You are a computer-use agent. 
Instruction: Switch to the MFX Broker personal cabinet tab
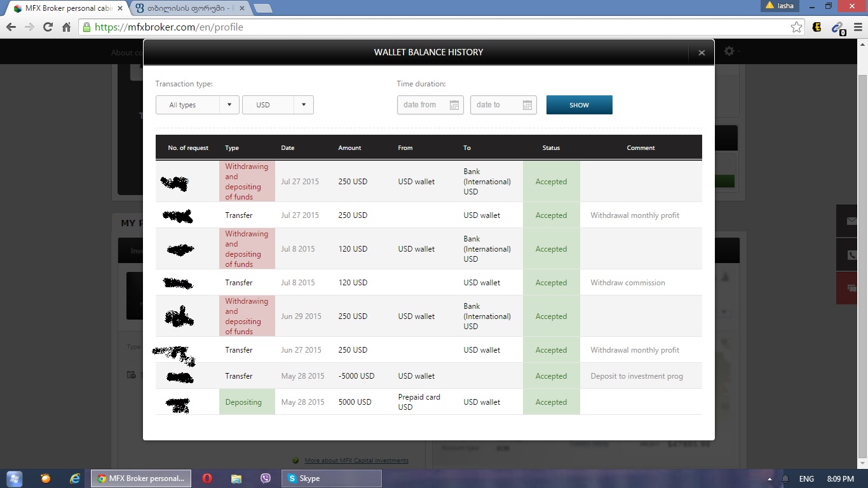tap(67, 8)
